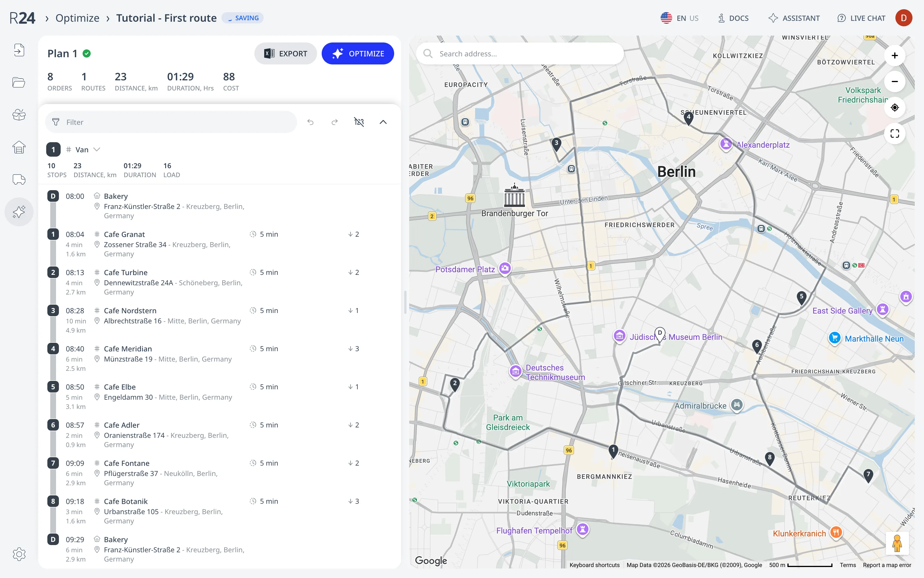Open the DOCS link
The image size is (924, 578).
733,18
